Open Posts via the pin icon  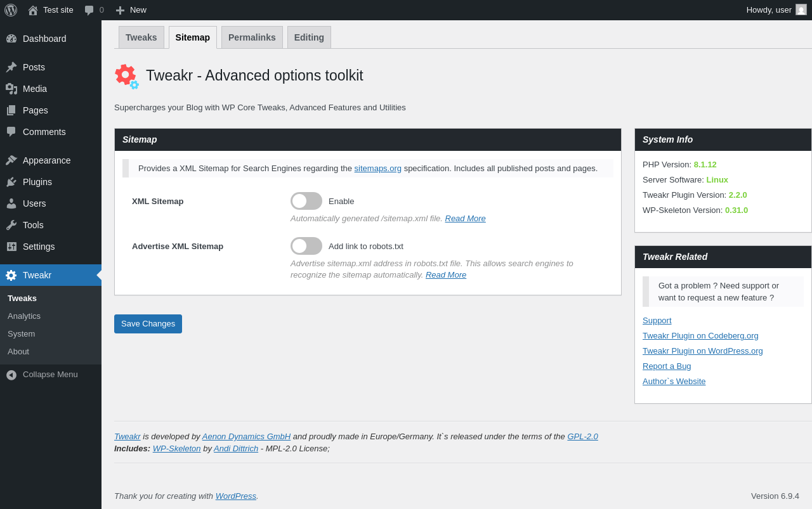11,67
